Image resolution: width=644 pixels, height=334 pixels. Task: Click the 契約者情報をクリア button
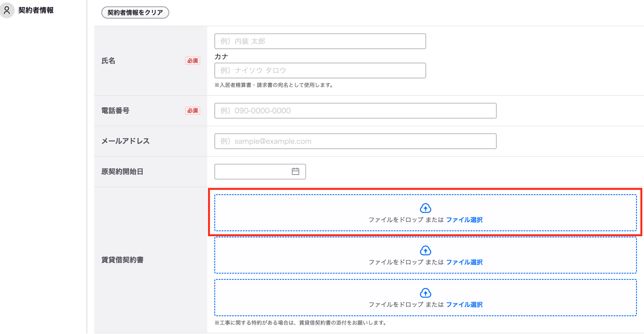pos(135,13)
